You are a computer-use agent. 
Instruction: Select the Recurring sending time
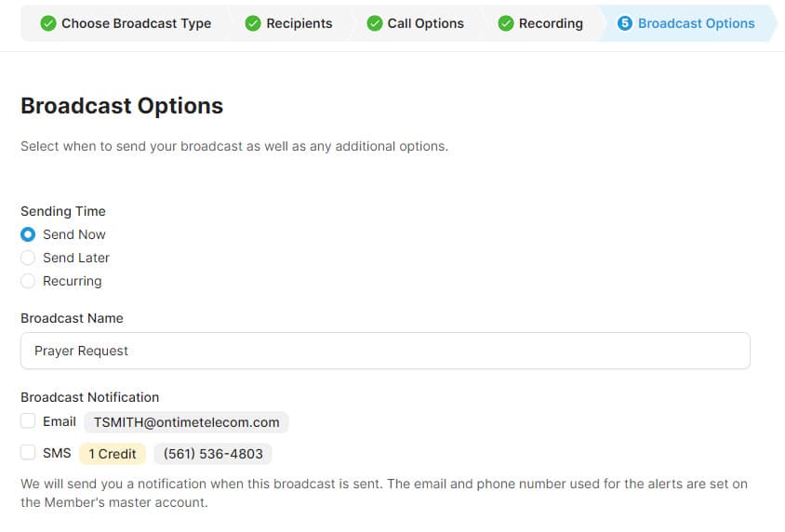[x=28, y=281]
